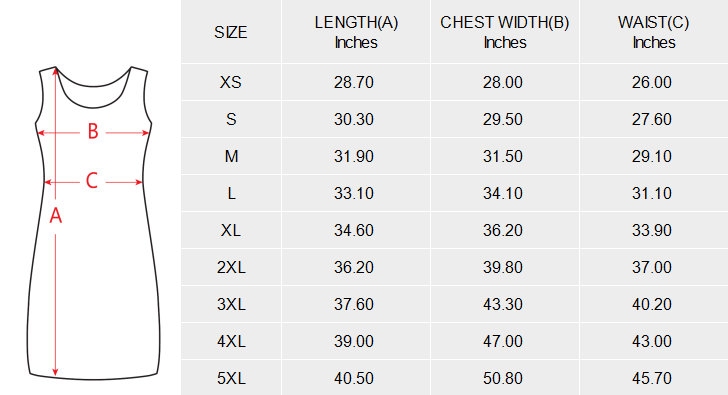Select the XL chest width value 36.20
The image size is (728, 395).
[x=503, y=230]
